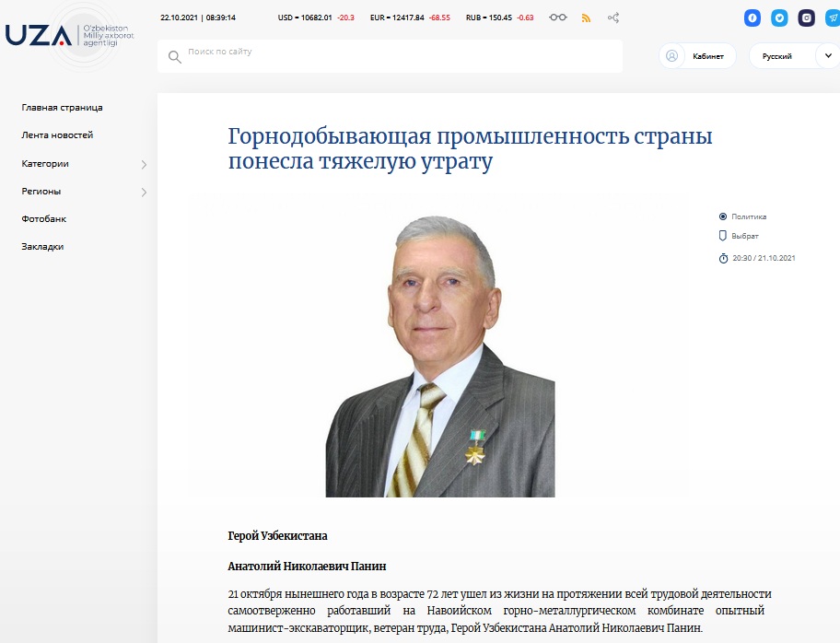Expand the Регионы submenu arrow
Image resolution: width=840 pixels, height=643 pixels.
[144, 193]
